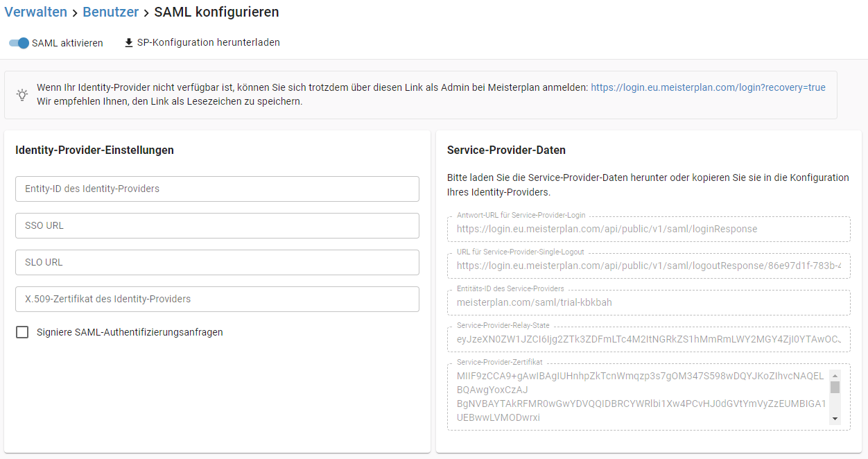Open the admin recovery login link
The height and width of the screenshot is (459, 868).
point(708,87)
